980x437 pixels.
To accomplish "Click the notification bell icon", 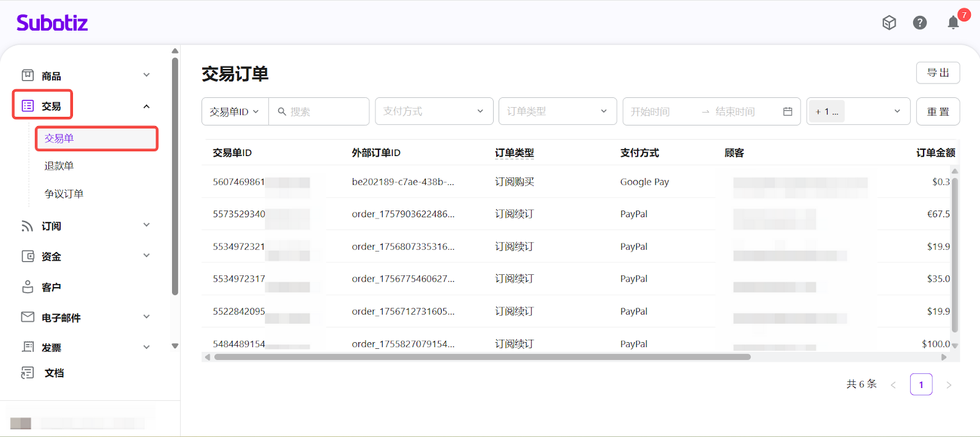I will [x=953, y=23].
